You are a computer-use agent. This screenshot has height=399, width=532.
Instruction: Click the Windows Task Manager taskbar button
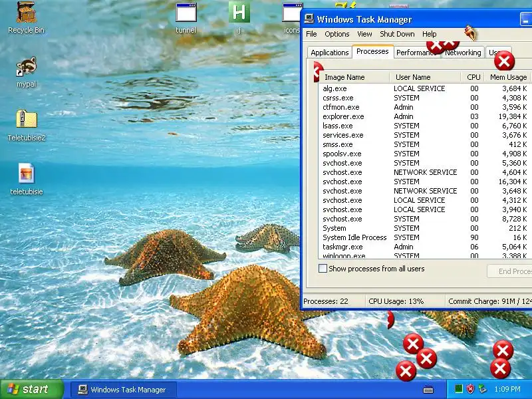(x=124, y=390)
